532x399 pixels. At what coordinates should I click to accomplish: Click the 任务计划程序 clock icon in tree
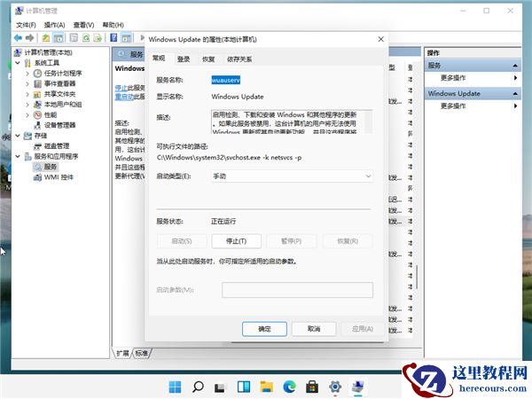coord(37,74)
